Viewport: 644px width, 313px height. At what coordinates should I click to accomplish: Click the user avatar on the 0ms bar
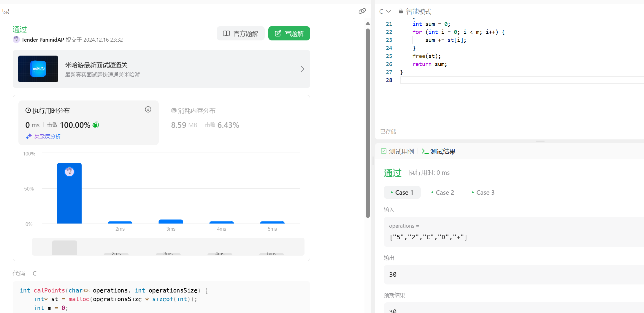coord(69,172)
